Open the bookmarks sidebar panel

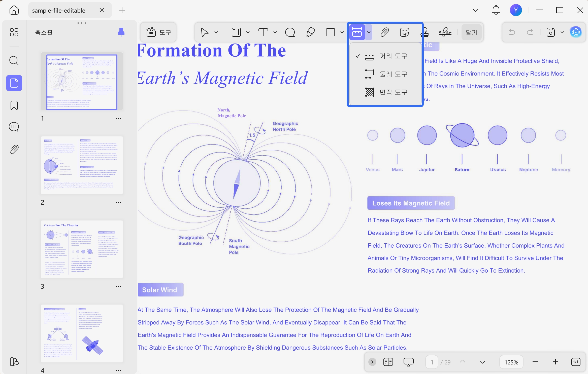tap(14, 105)
